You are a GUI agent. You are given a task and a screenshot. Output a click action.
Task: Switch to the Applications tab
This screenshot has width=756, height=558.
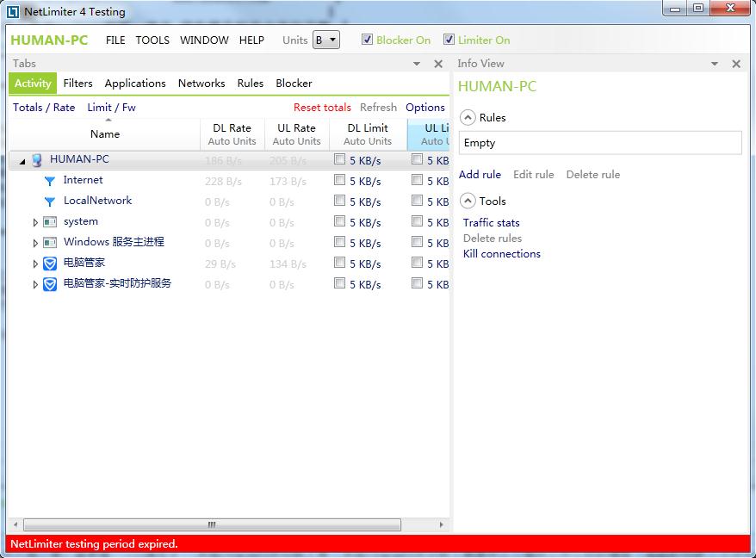135,84
